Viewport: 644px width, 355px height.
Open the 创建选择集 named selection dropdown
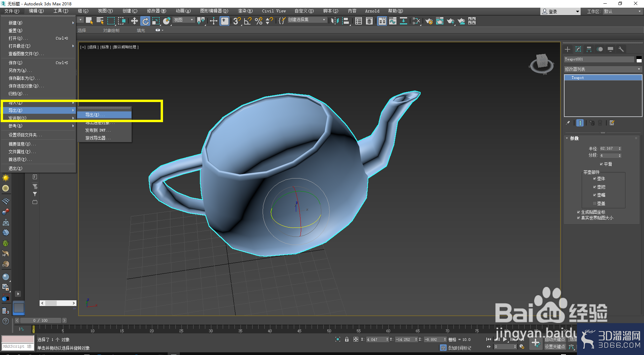[307, 20]
